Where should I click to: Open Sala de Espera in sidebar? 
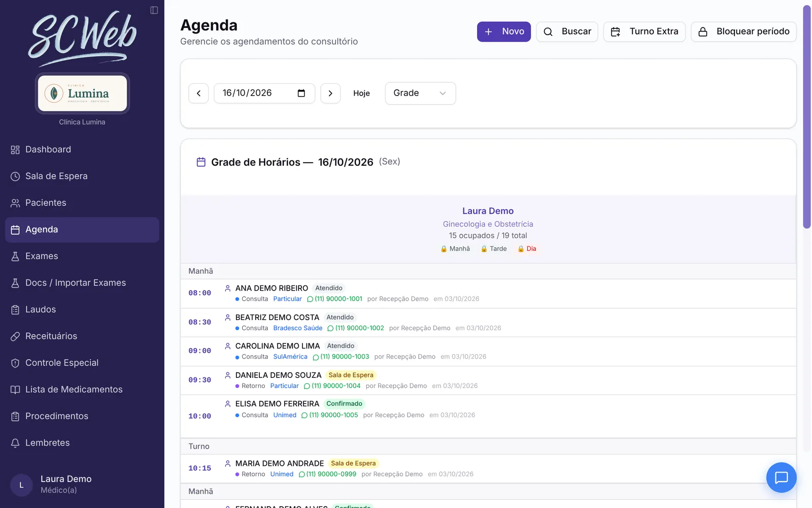point(82,176)
